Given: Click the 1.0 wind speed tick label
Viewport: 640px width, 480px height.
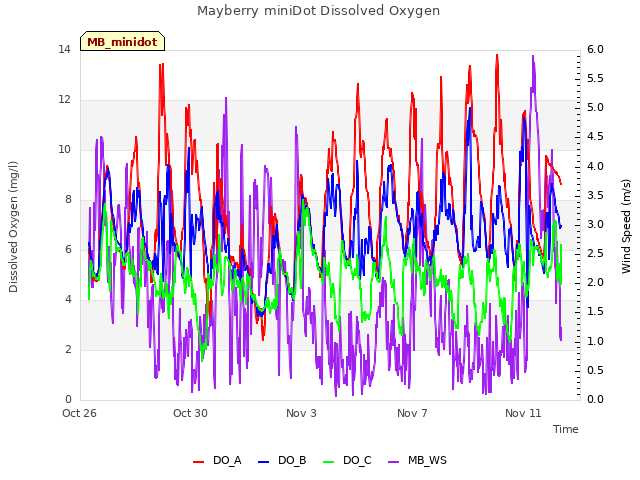Looking at the screenshot, I should [x=595, y=341].
